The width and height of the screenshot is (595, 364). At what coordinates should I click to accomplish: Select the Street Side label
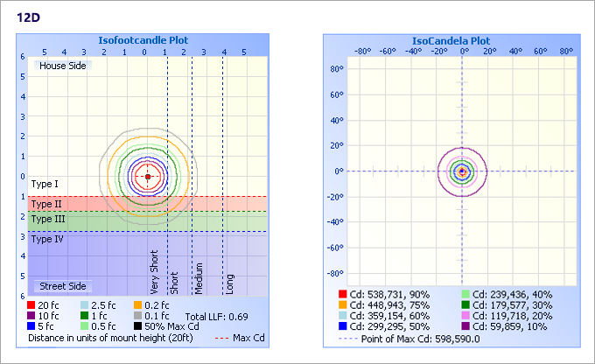click(62, 286)
